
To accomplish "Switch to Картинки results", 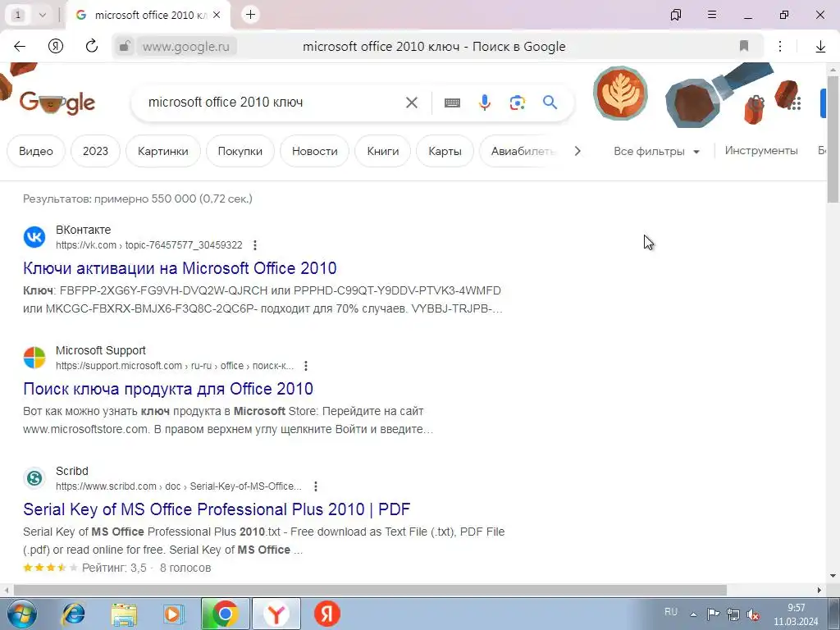I will pos(163,151).
